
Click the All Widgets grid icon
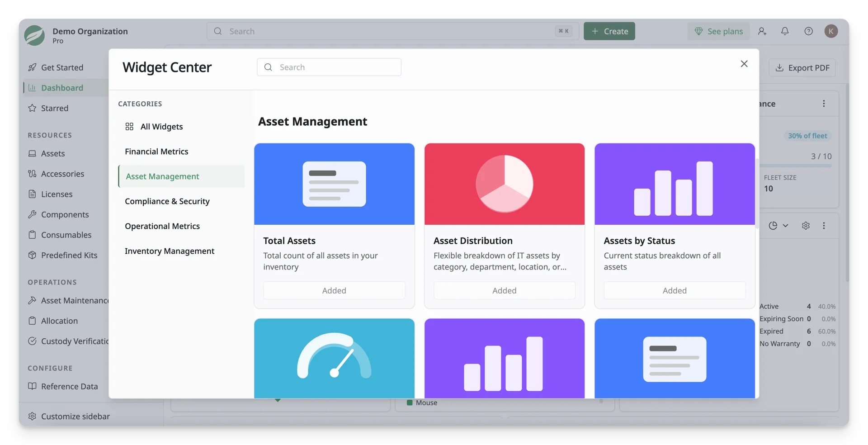[x=129, y=127]
